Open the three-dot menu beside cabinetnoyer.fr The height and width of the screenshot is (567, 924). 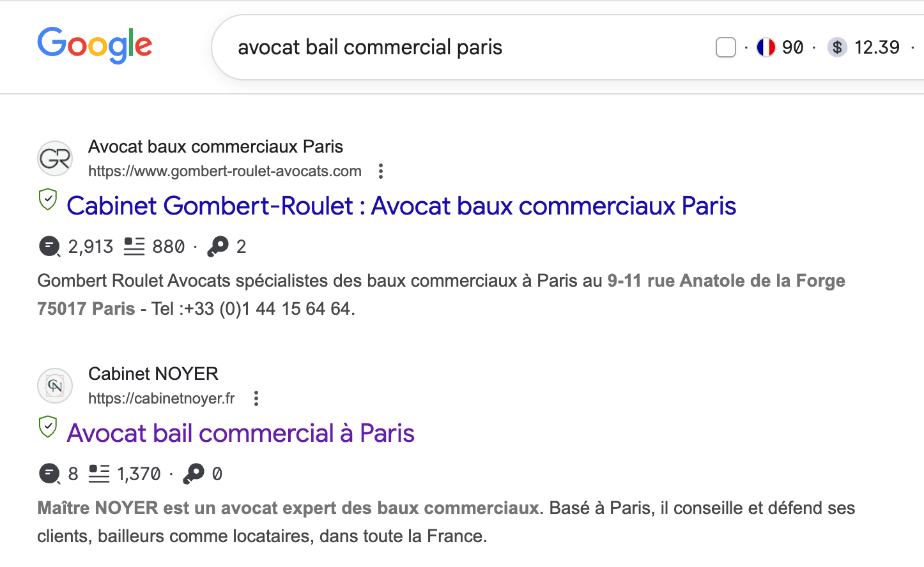(256, 398)
